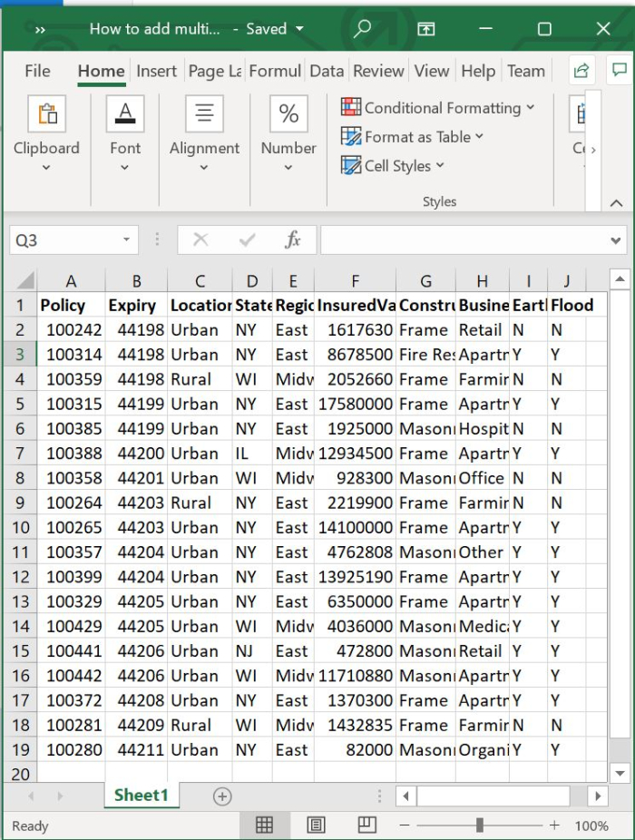Image resolution: width=635 pixels, height=840 pixels.
Task: Open the Help tab
Action: click(478, 71)
